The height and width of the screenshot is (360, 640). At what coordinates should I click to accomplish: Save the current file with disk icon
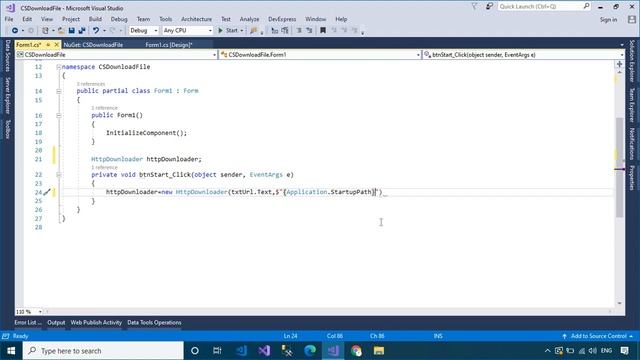point(71,31)
